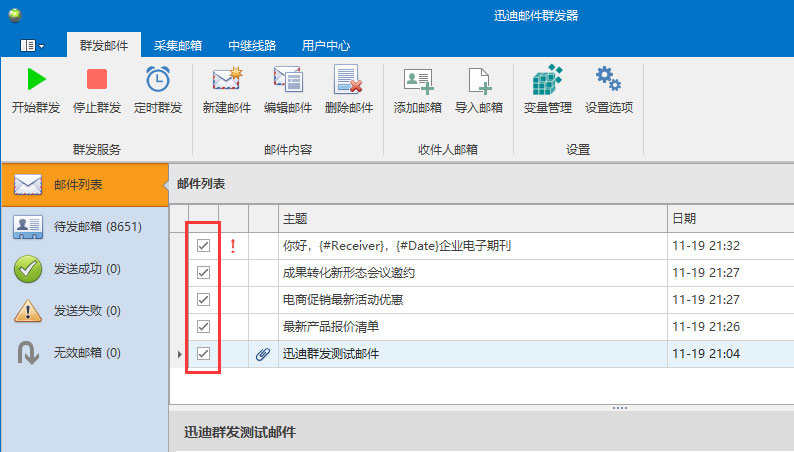
Task: Click the 开始群发 green play icon
Action: [x=36, y=79]
